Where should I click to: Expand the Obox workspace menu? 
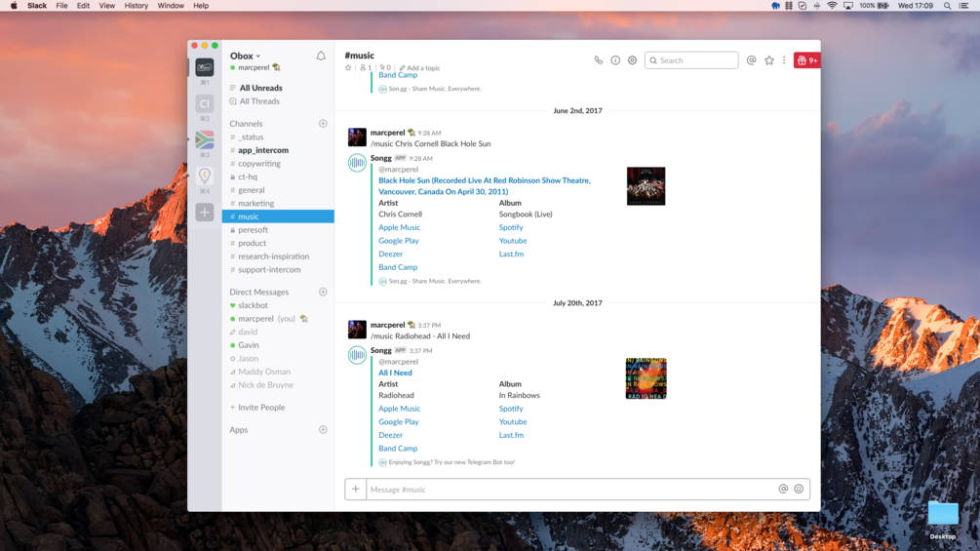point(245,56)
